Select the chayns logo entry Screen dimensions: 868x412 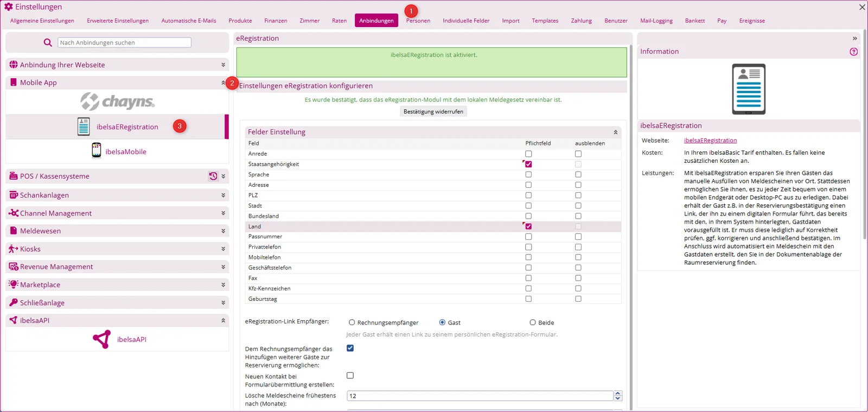[118, 102]
